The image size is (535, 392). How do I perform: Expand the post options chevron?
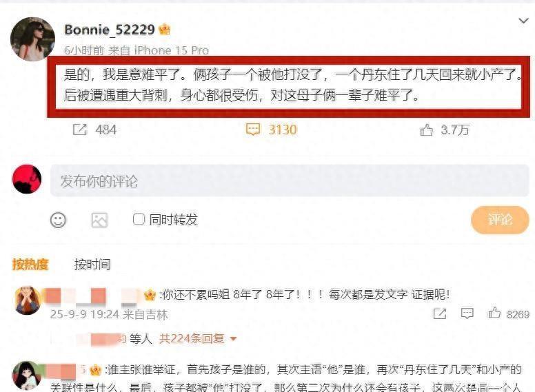click(523, 21)
